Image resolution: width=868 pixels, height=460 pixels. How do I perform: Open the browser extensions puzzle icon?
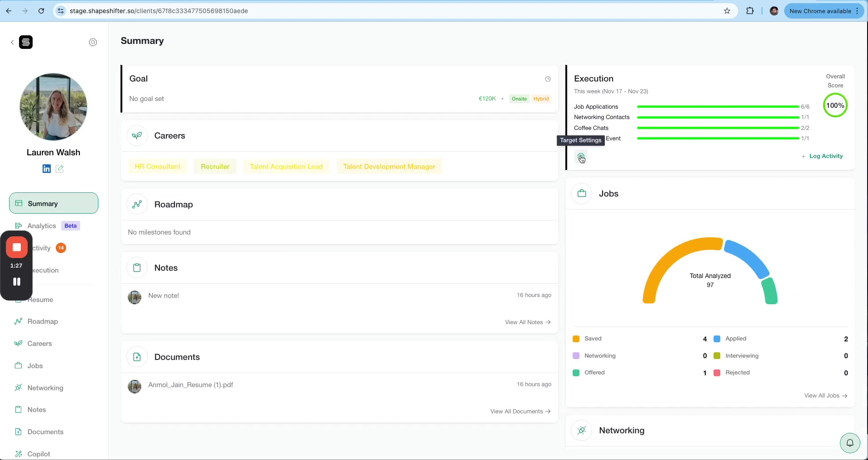(750, 11)
